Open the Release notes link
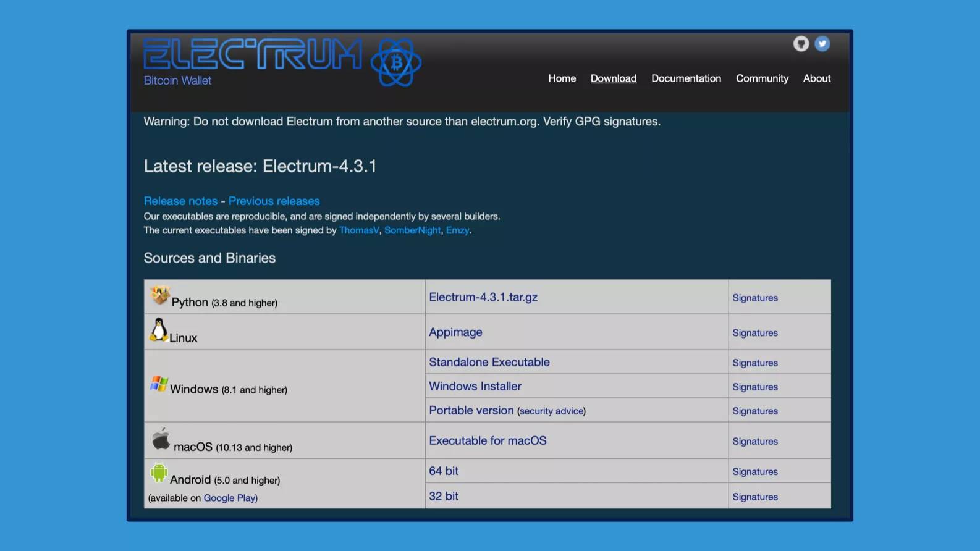 point(180,201)
